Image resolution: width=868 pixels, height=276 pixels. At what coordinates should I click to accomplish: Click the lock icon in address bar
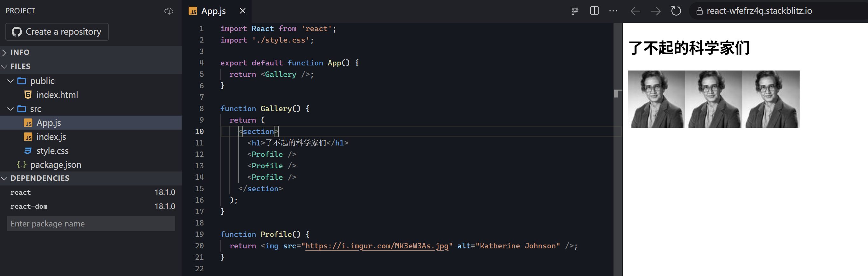click(x=699, y=11)
